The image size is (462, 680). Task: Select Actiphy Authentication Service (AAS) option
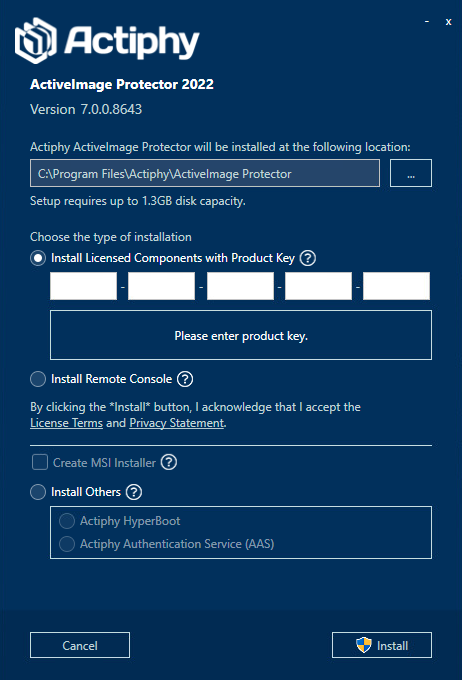pyautogui.click(x=67, y=544)
